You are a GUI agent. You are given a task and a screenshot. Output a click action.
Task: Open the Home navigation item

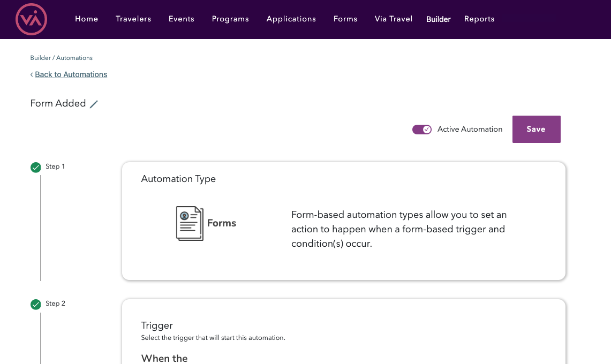(86, 19)
